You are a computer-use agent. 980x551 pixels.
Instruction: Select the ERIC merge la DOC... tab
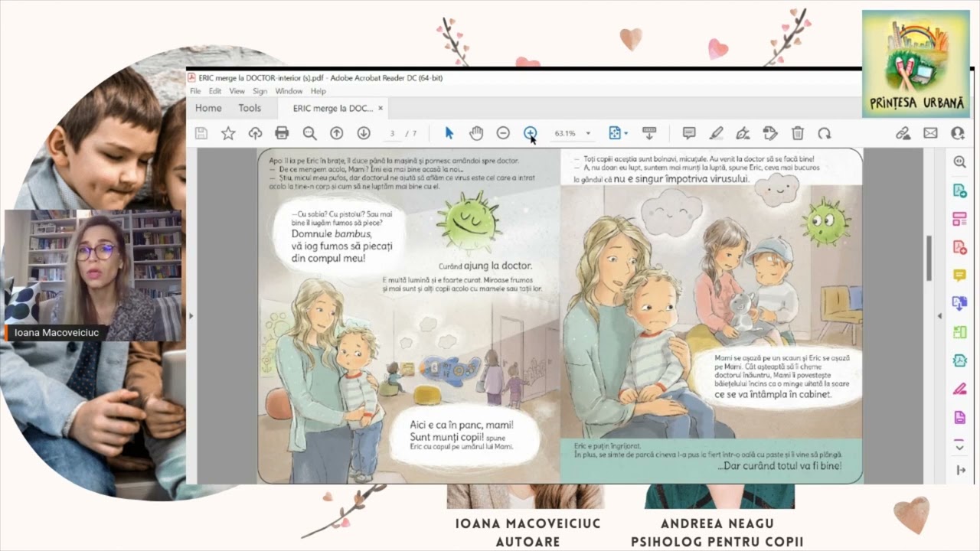tap(333, 108)
